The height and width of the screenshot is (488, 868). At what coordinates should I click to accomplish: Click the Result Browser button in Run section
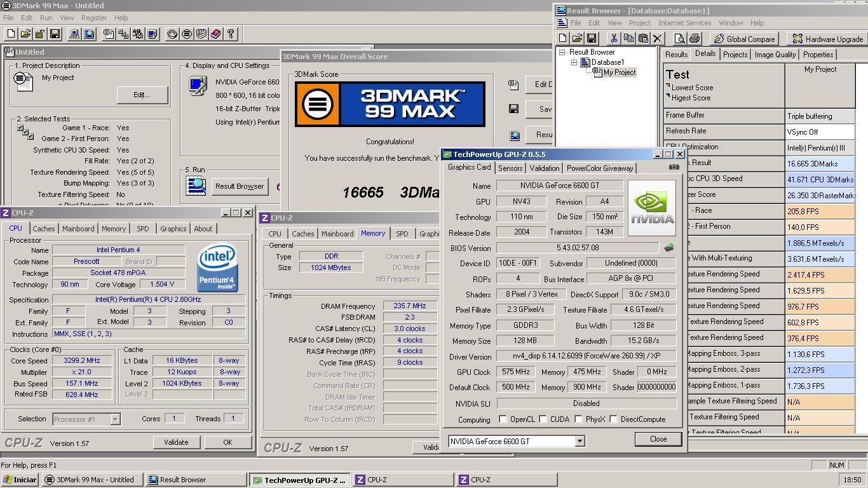click(240, 186)
